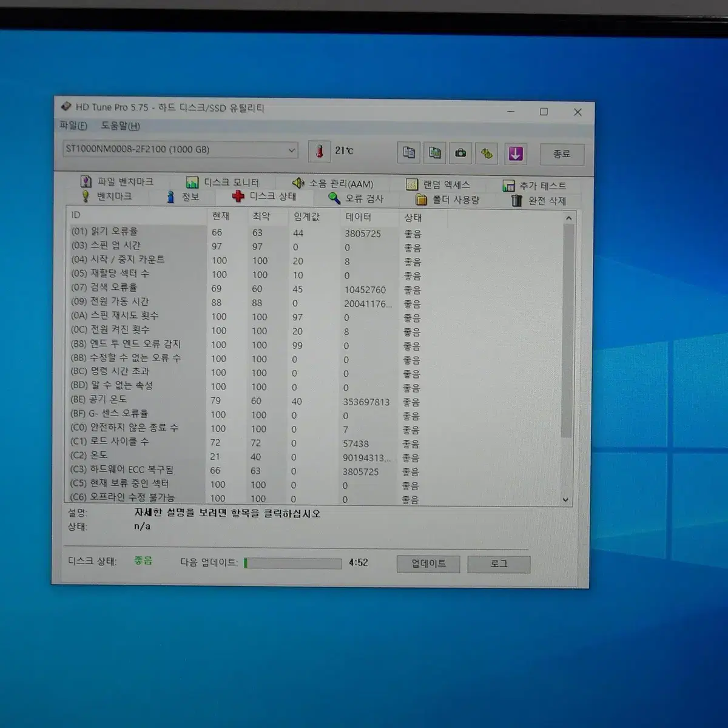Open the 파일(F) menu

point(73,126)
